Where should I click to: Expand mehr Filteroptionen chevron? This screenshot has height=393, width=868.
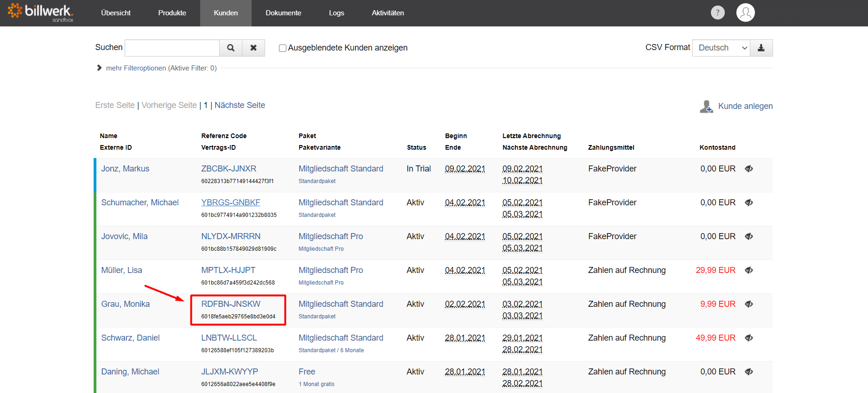pos(99,68)
